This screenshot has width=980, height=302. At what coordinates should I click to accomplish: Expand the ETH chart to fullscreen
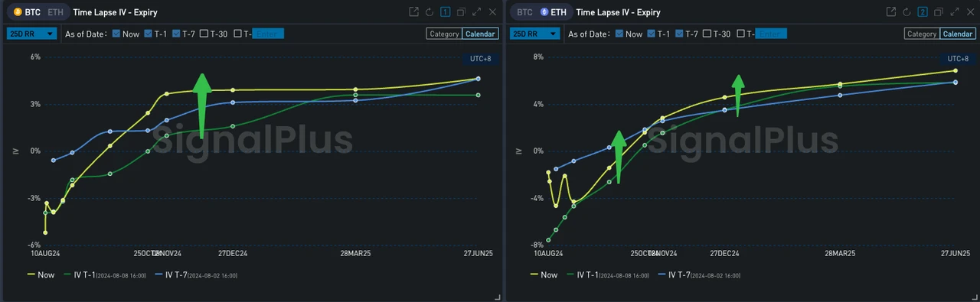tap(954, 12)
